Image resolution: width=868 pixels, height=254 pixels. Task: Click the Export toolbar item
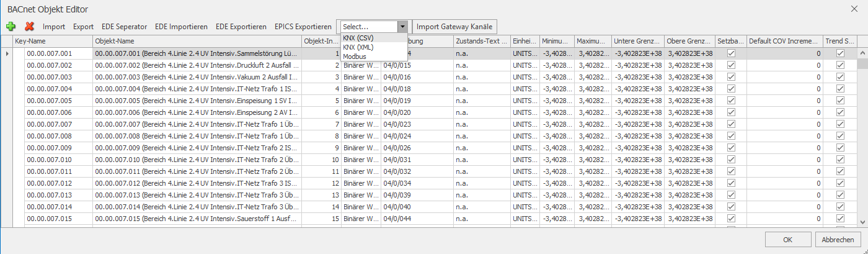84,27
